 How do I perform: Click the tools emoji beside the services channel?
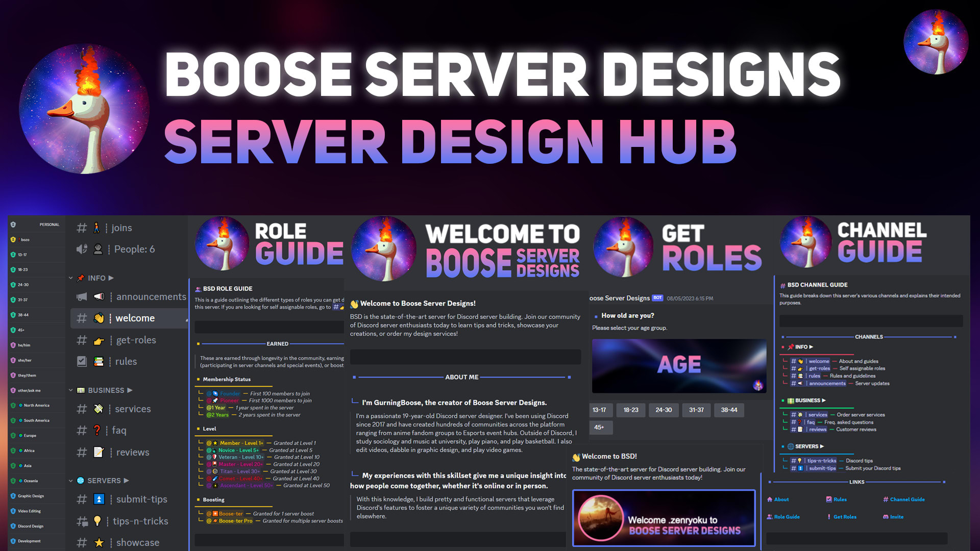click(99, 409)
